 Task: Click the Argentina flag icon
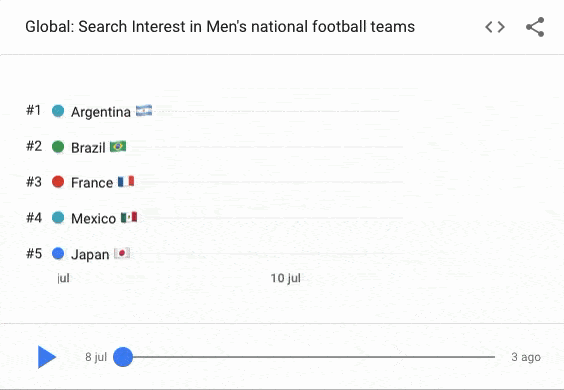144,110
